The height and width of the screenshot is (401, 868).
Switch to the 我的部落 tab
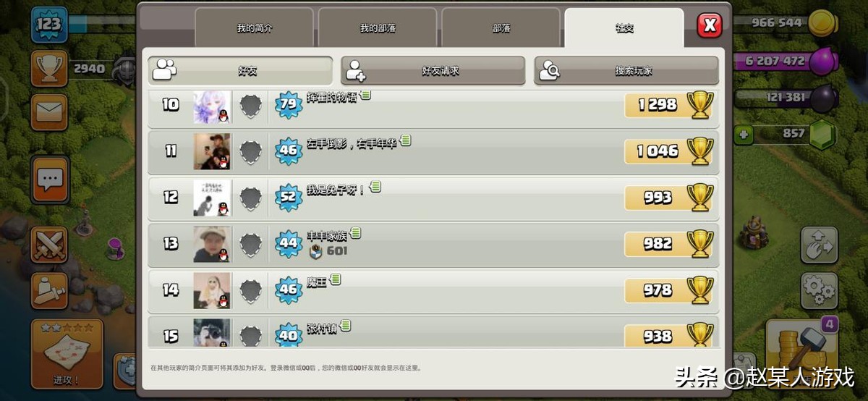point(378,28)
